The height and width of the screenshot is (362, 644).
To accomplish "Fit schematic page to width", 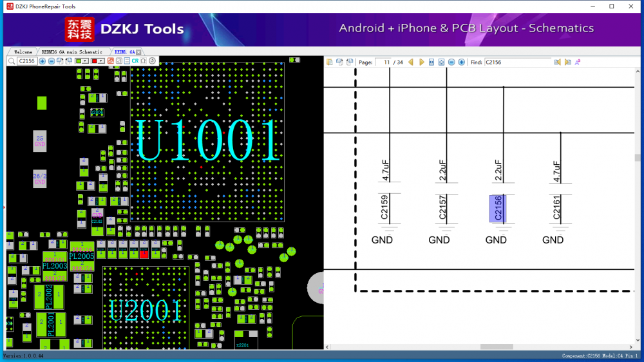I will tap(431, 62).
